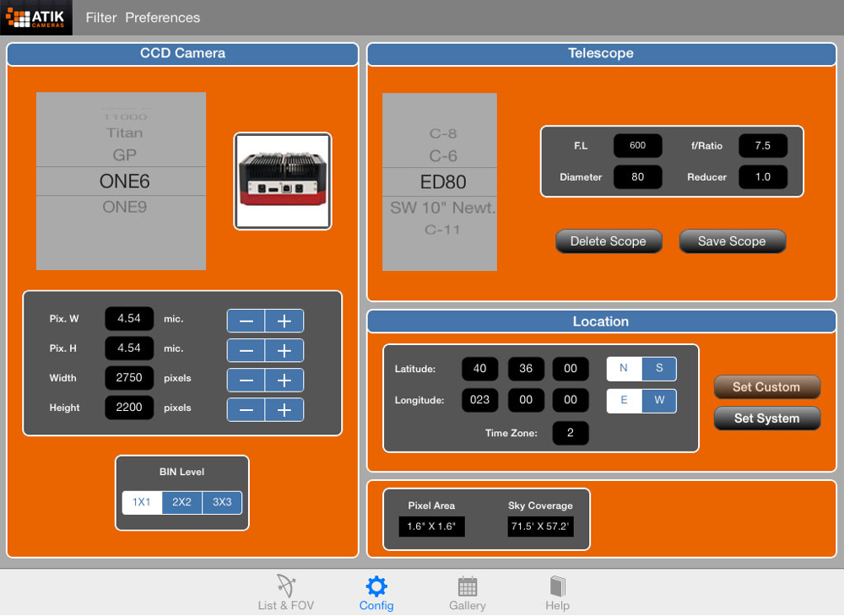
Task: Select 3X3 BIN level
Action: pyautogui.click(x=222, y=502)
